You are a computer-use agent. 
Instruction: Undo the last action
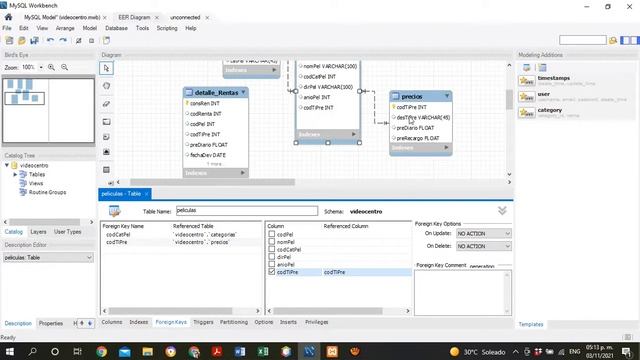(x=50, y=40)
